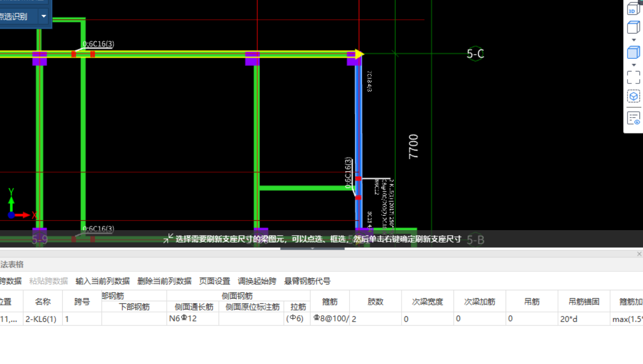The width and height of the screenshot is (643, 364).
Task: Select the 下部钢筋 column header
Action: [134, 307]
